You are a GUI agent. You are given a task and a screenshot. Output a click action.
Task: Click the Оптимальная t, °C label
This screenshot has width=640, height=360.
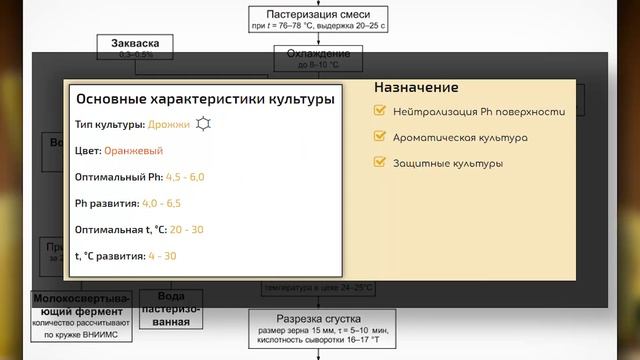pyautogui.click(x=121, y=230)
